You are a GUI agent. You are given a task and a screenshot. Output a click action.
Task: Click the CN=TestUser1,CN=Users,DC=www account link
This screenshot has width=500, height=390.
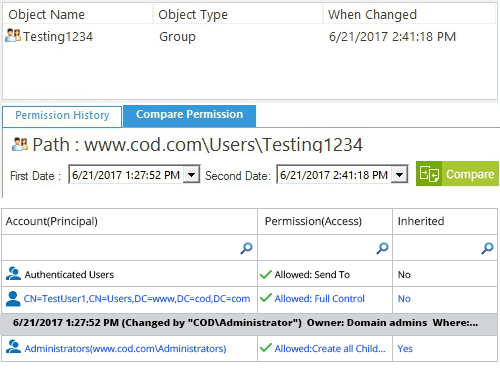coord(137,299)
